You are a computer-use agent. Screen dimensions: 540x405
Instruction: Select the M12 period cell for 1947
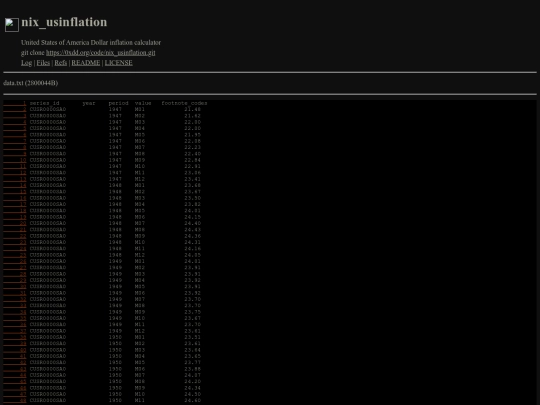[140, 179]
